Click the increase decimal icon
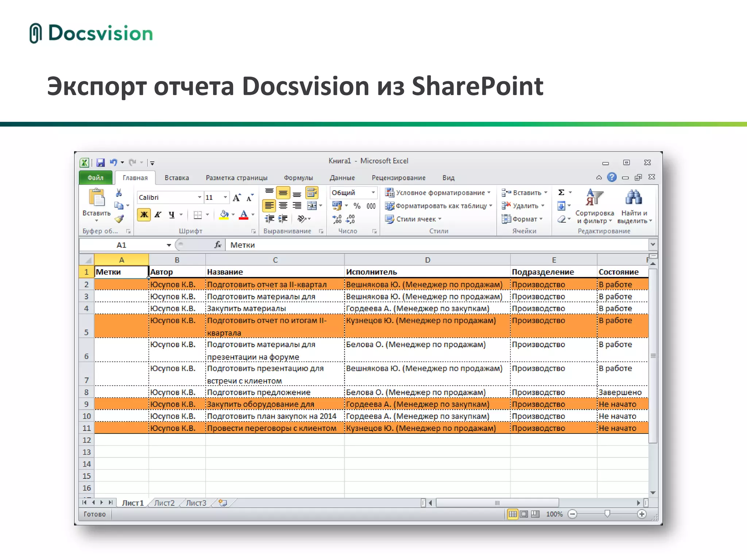The height and width of the screenshot is (560, 747). click(x=337, y=219)
